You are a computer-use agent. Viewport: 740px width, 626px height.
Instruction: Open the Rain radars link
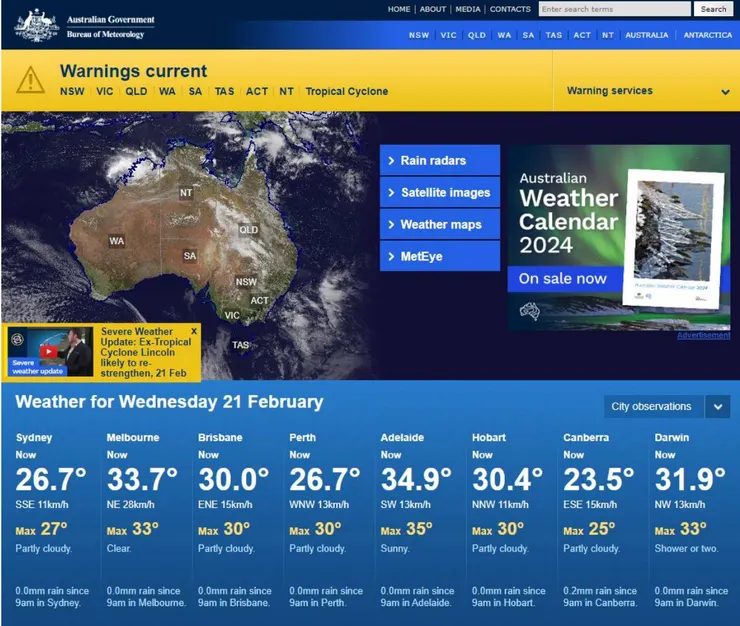point(440,161)
